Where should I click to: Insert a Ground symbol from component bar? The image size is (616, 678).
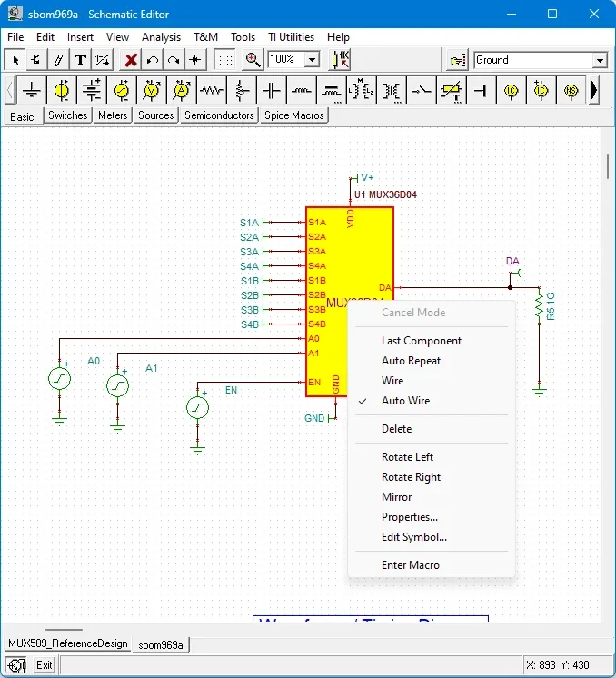click(31, 91)
